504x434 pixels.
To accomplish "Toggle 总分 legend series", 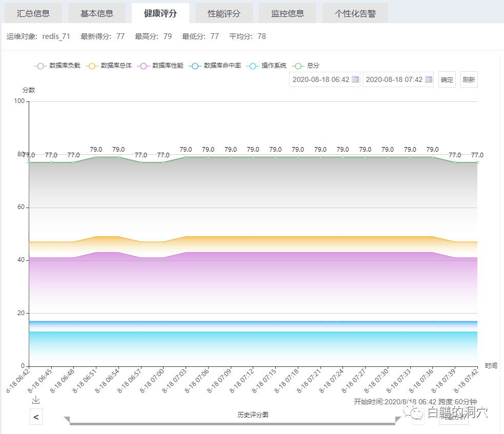I will (306, 66).
